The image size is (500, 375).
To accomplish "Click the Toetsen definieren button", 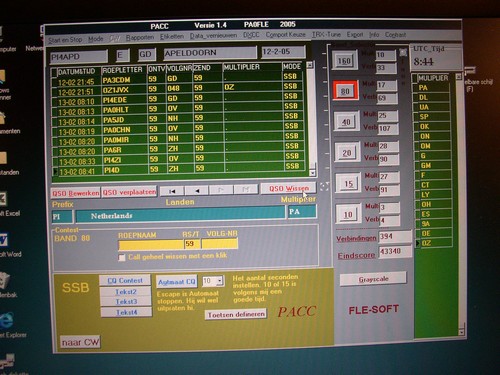I will coord(236,314).
